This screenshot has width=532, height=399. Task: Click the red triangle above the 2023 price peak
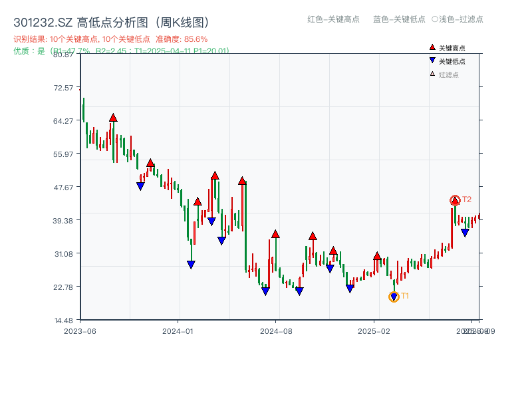pyautogui.click(x=113, y=118)
